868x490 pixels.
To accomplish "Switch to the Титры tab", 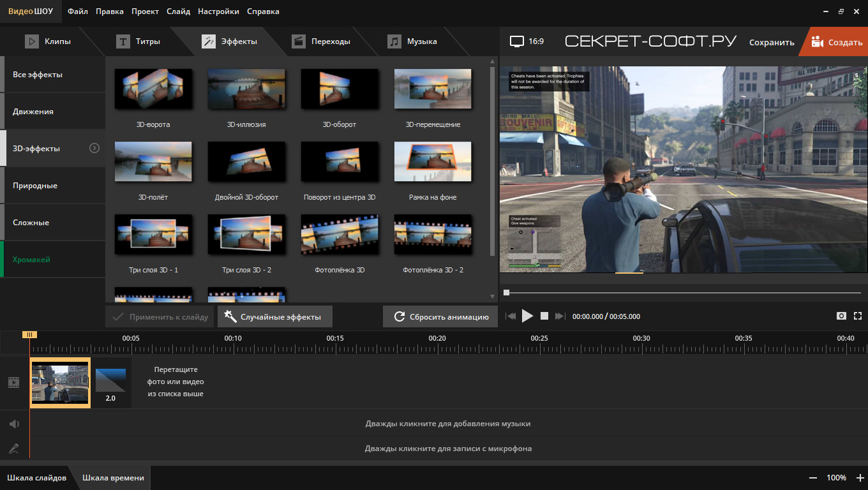I will (138, 41).
